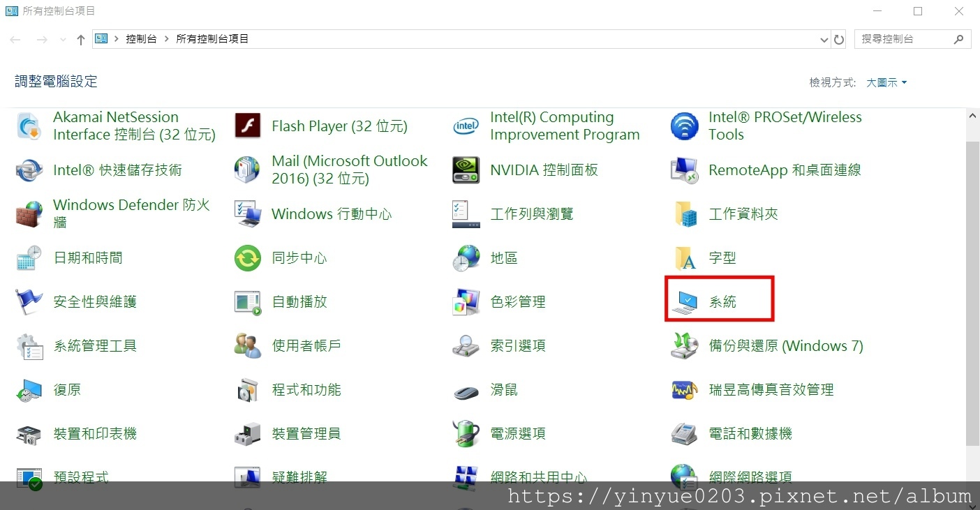Viewport: 980px width, 510px height.
Task: Click the 同步中心 text label
Action: [x=299, y=258]
